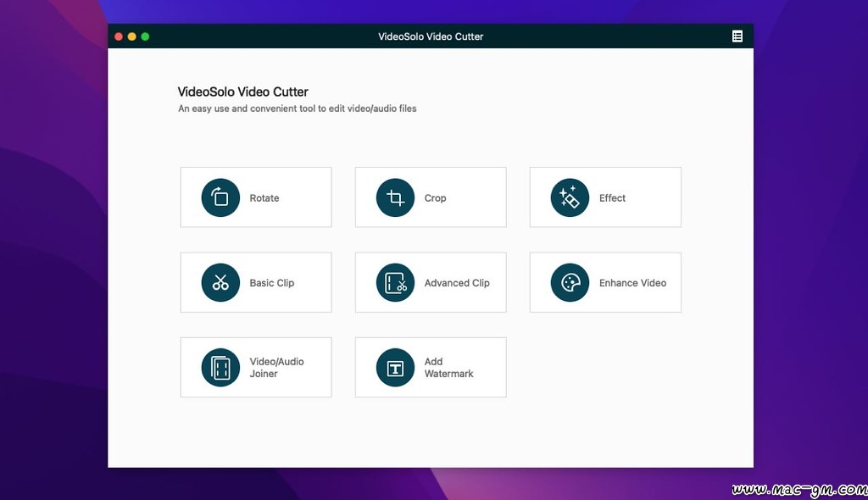Close the window with the red button
This screenshot has width=868, height=500.
pos(119,36)
